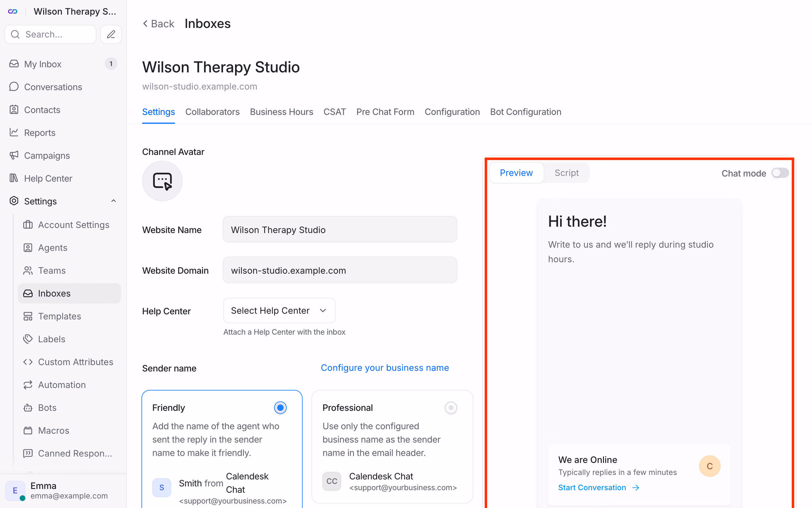Go to Conversations in the sidebar
Screen dimensions: 812x508
coord(63,87)
